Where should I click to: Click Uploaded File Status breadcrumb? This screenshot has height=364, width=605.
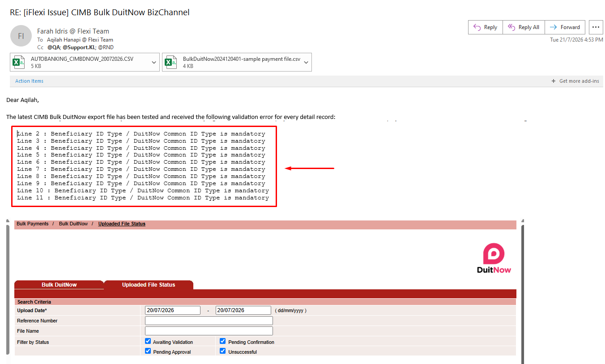(122, 224)
